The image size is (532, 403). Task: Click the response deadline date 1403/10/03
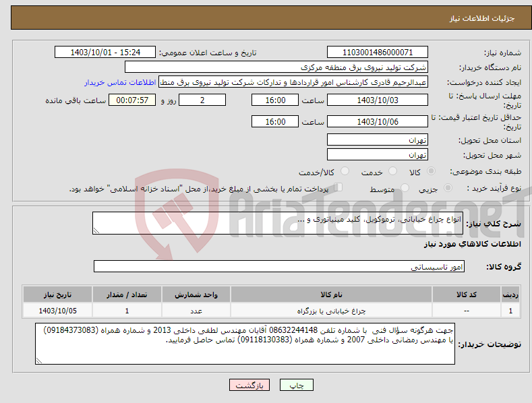378,100
